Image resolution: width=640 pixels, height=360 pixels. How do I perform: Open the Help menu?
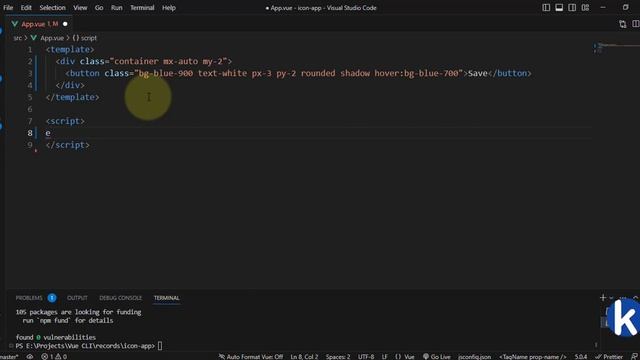169,8
